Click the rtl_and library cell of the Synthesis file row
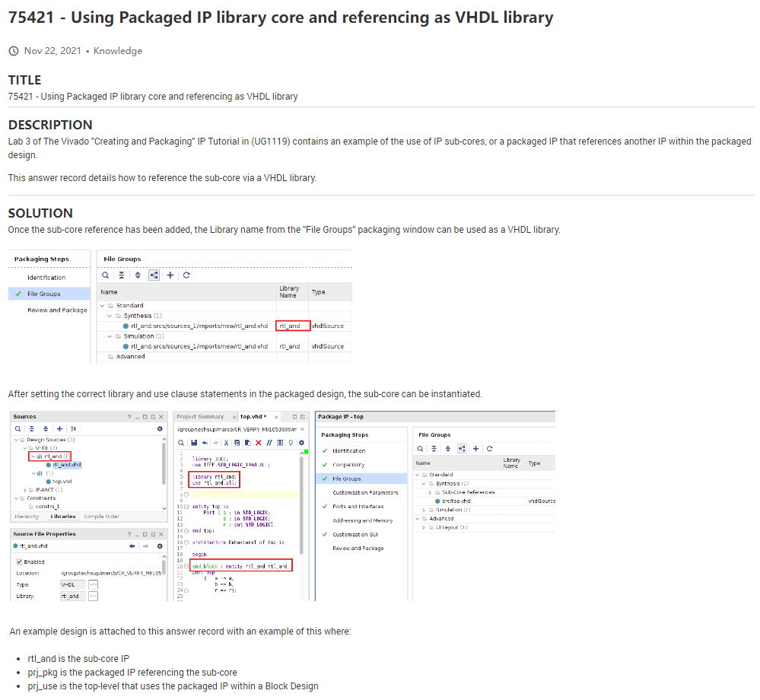The height and width of the screenshot is (700, 760). click(293, 326)
